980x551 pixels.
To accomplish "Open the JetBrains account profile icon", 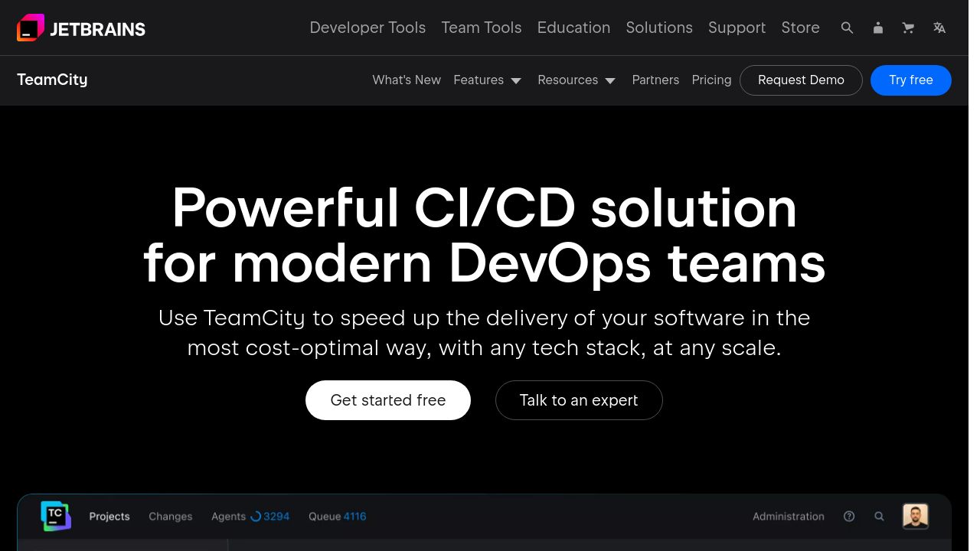I will [x=878, y=28].
